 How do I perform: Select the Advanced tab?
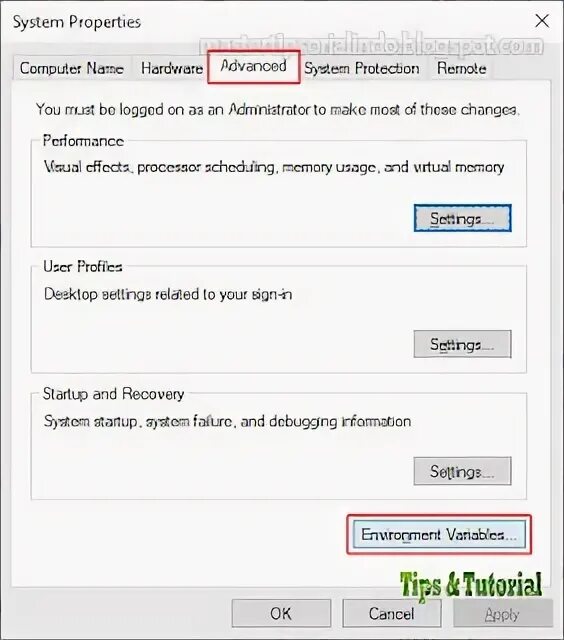click(x=253, y=67)
